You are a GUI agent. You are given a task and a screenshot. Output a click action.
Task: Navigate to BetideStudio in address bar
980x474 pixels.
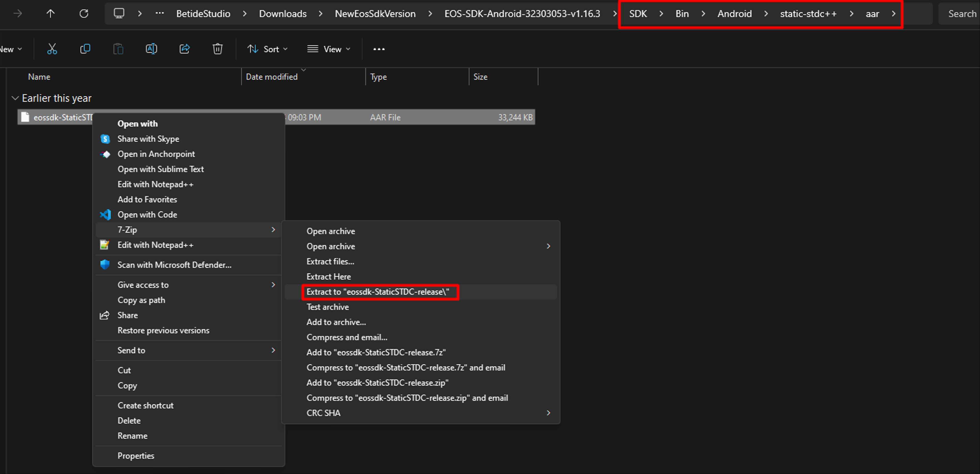click(x=203, y=14)
